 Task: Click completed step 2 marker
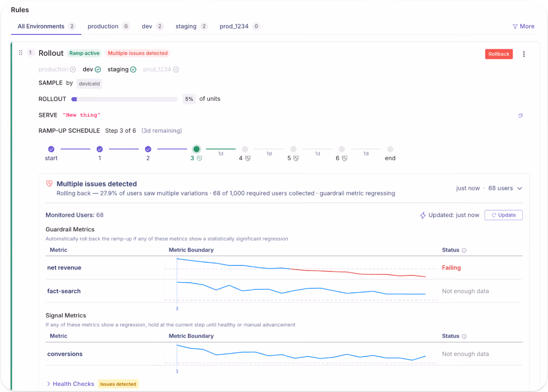pyautogui.click(x=148, y=149)
